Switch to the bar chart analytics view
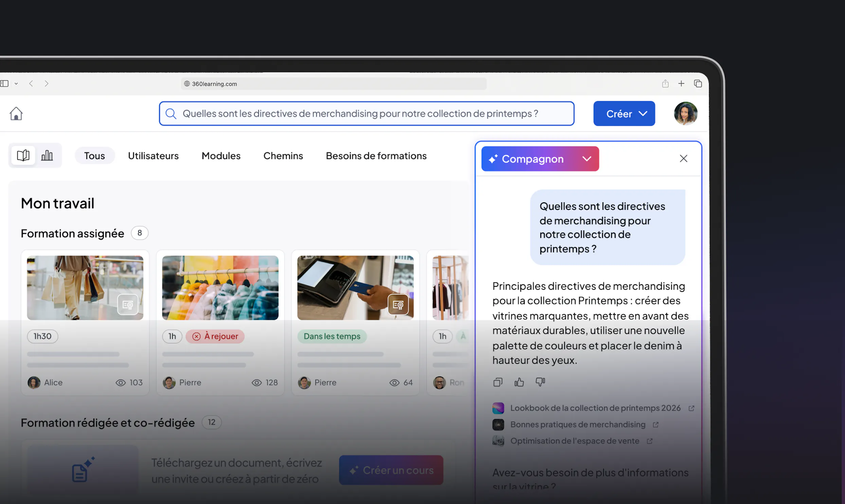845x504 pixels. [47, 155]
